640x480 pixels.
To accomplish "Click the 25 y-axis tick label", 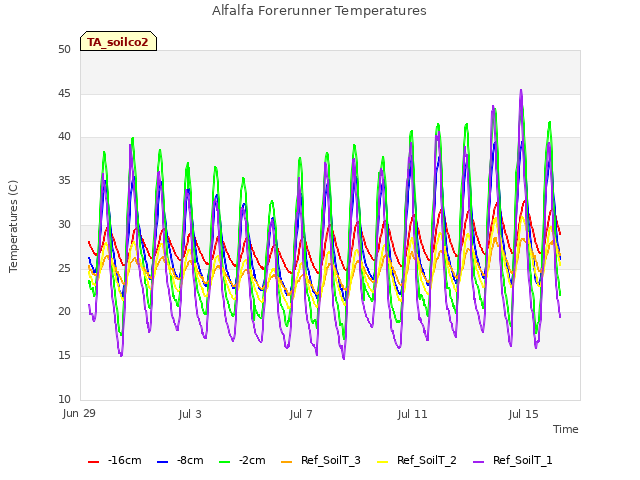I will tap(64, 268).
